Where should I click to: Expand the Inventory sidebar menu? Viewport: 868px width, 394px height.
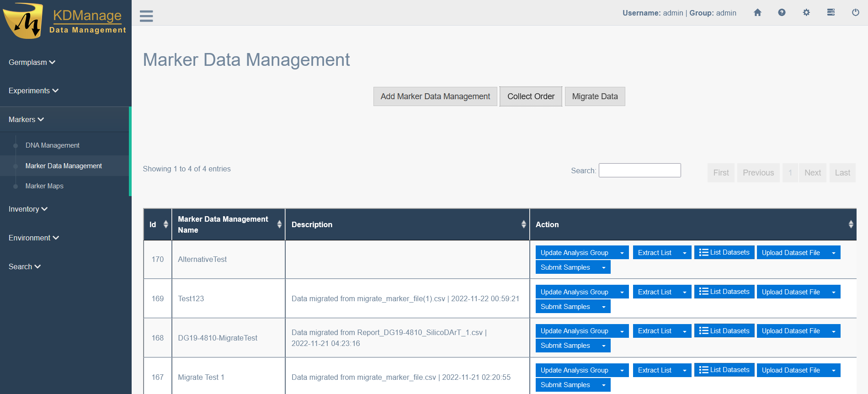pyautogui.click(x=28, y=209)
